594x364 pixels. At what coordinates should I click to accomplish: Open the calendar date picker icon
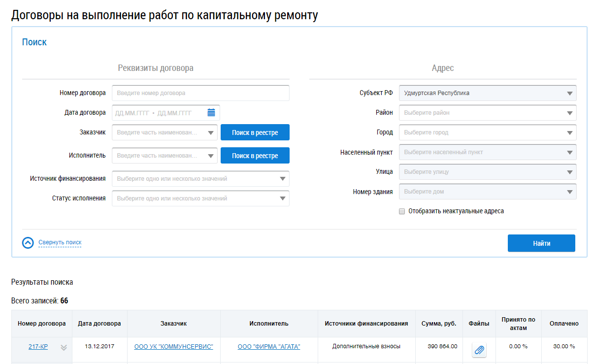211,113
